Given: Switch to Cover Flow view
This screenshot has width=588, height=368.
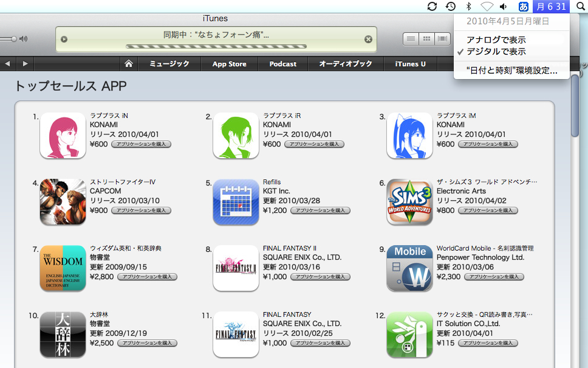Looking at the screenshot, I should click(442, 39).
